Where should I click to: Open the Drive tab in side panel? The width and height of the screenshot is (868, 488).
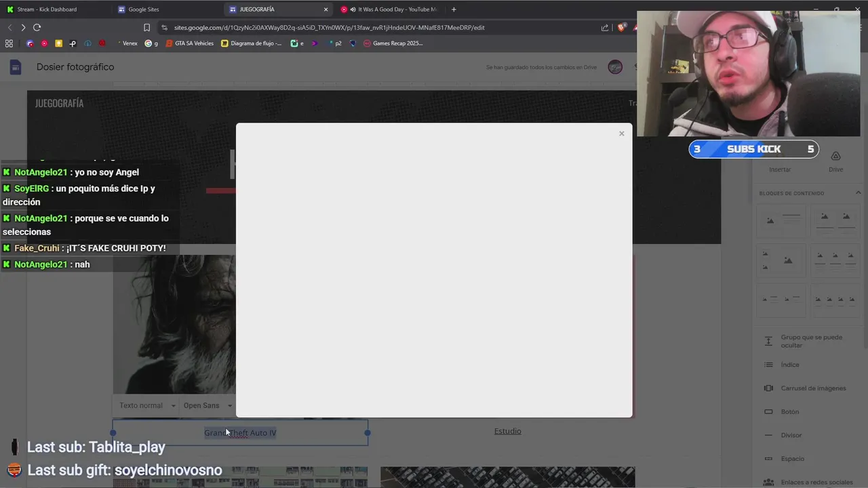point(835,161)
